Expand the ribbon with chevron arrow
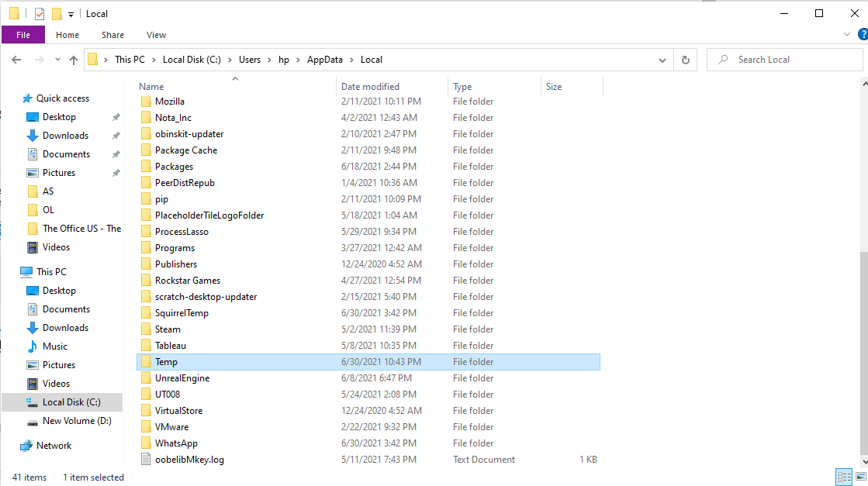The width and height of the screenshot is (868, 486). point(846,35)
